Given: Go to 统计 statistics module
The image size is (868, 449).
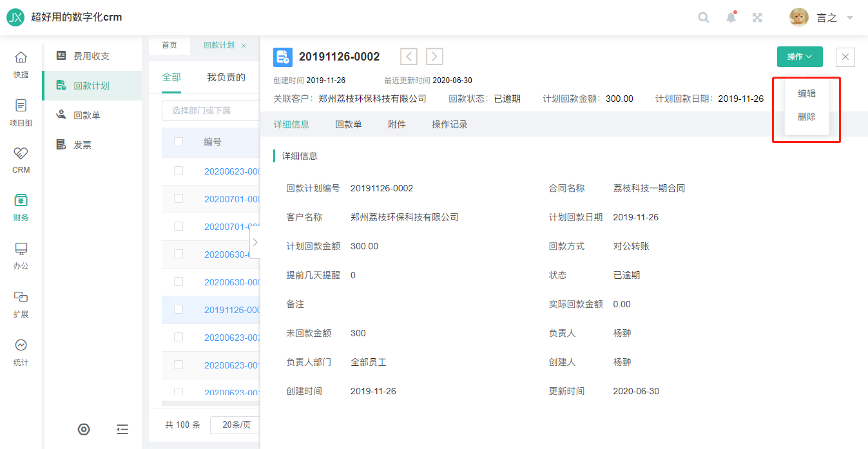Looking at the screenshot, I should [21, 352].
